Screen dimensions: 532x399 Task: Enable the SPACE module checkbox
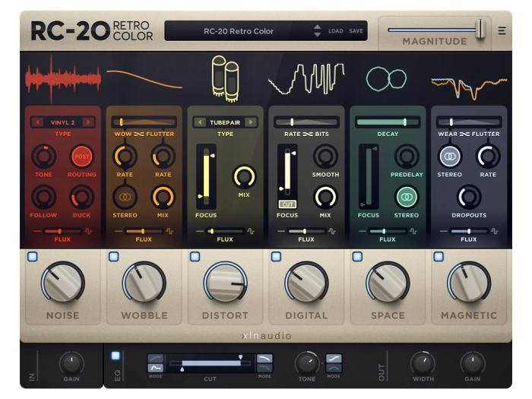(x=357, y=257)
